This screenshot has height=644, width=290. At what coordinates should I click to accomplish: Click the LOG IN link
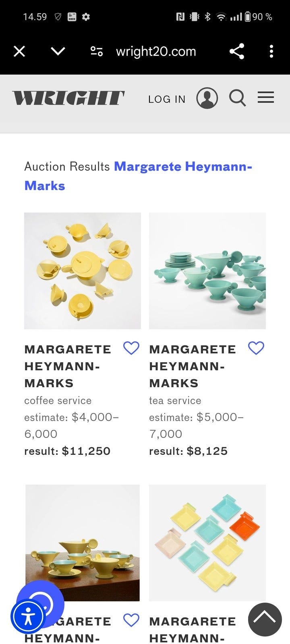tap(167, 99)
